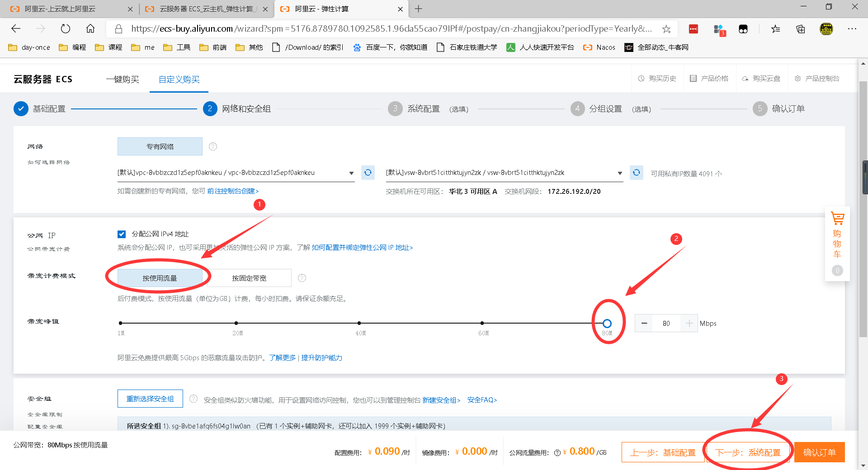The image size is (868, 470).
Task: Click 新建安全组 link
Action: coord(441,400)
